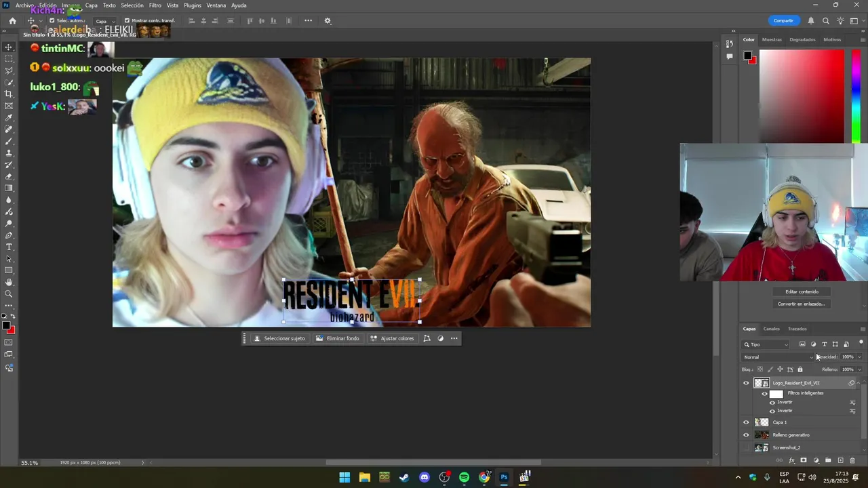Add a layer mask in Layers panel

804,460
